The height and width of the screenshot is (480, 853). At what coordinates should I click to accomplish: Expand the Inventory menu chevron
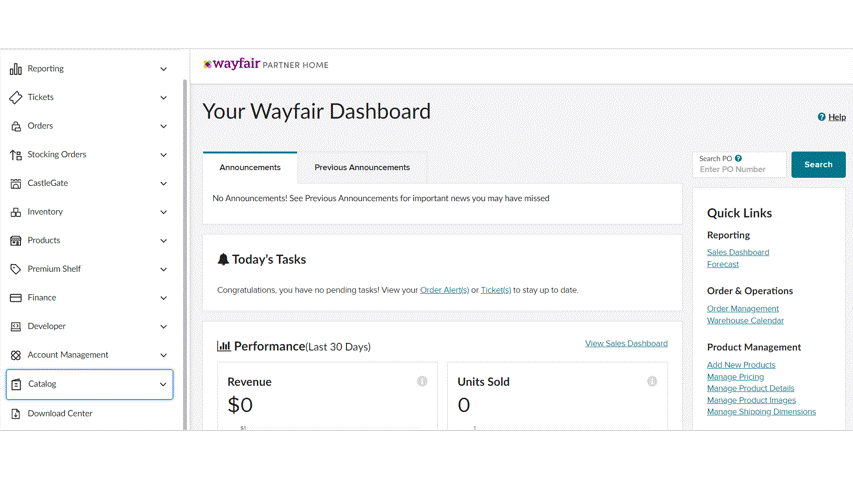(x=164, y=212)
